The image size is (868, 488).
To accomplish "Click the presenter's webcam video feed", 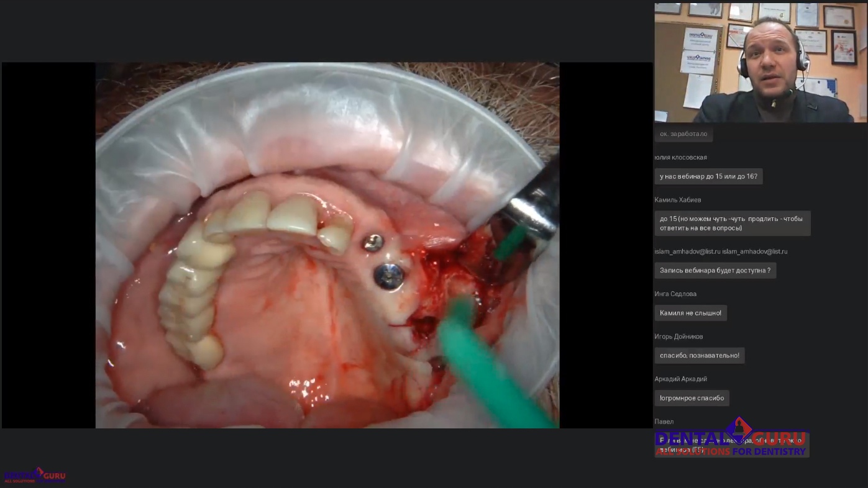I will click(x=760, y=62).
